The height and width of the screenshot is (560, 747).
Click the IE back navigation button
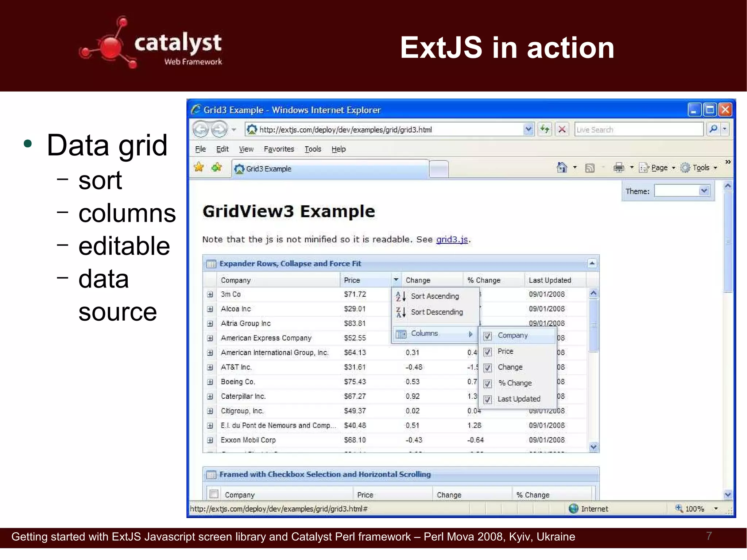click(200, 129)
